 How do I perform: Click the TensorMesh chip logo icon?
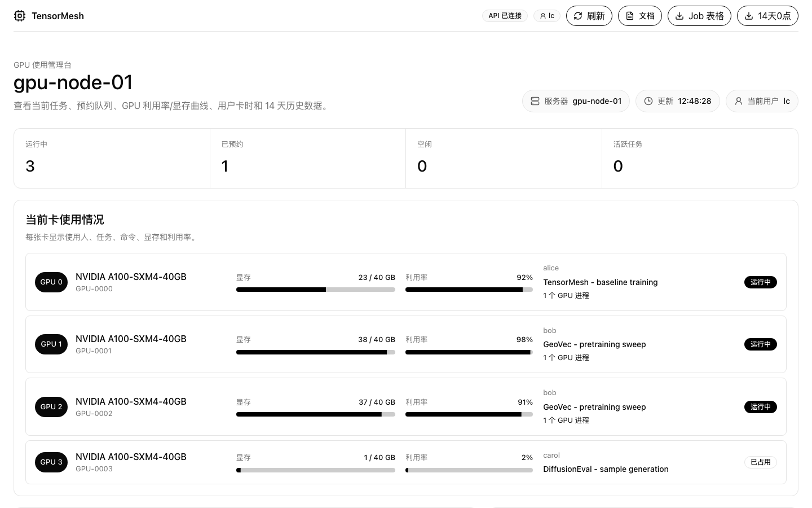coord(20,16)
